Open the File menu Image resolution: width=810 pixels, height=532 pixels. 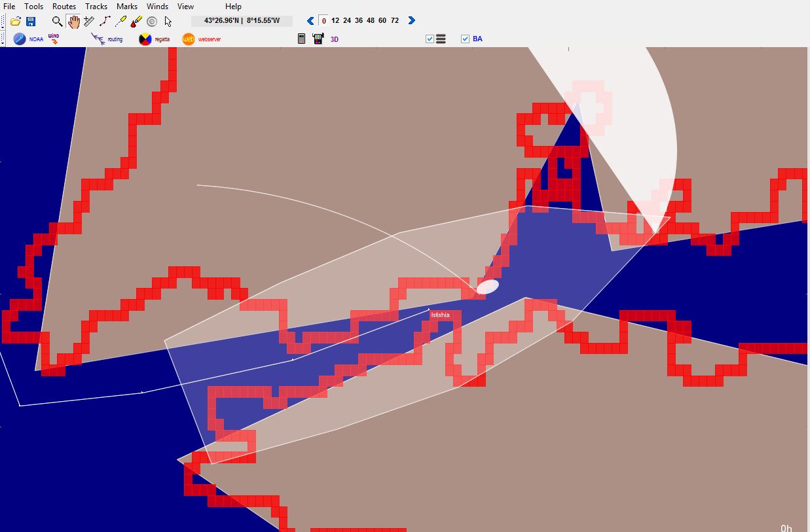point(9,6)
